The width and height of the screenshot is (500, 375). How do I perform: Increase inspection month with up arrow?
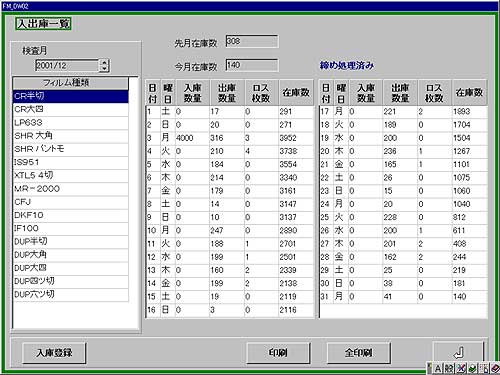point(105,62)
